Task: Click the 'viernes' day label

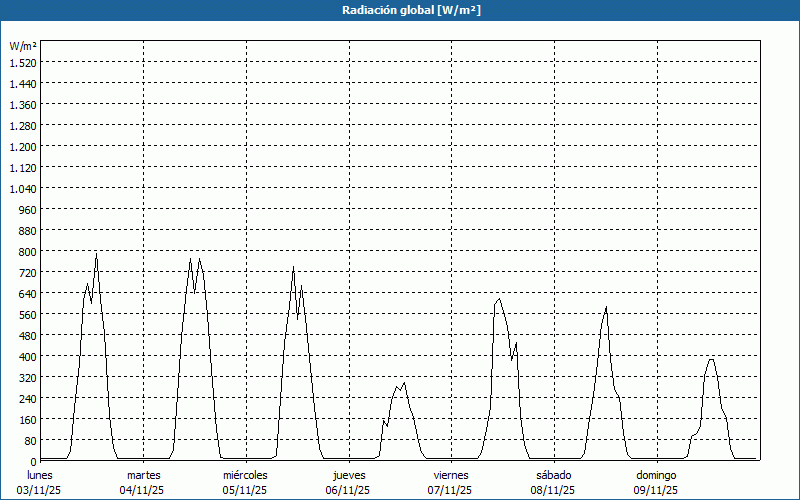Action: point(451,475)
